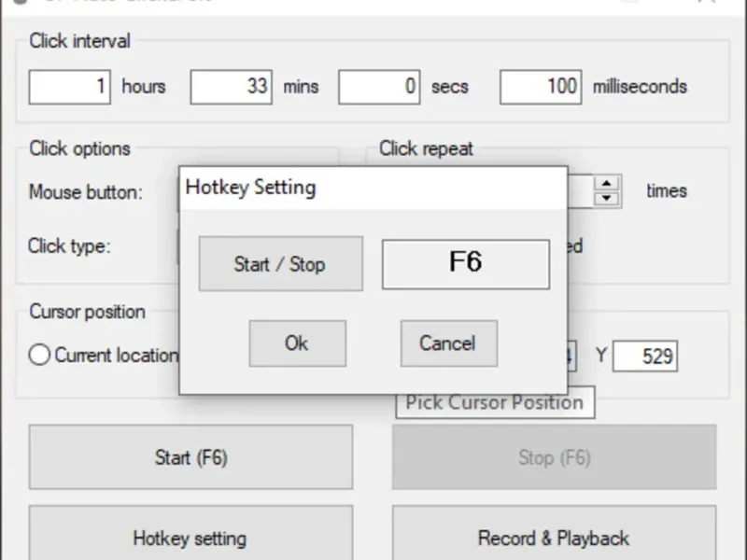
Task: Select the Current location radio button
Action: [x=39, y=356]
